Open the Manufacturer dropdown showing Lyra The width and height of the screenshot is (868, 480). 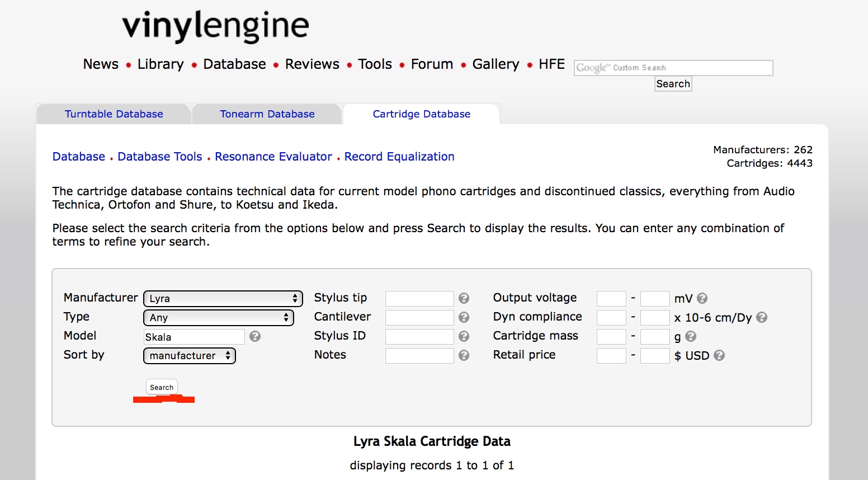pyautogui.click(x=223, y=299)
